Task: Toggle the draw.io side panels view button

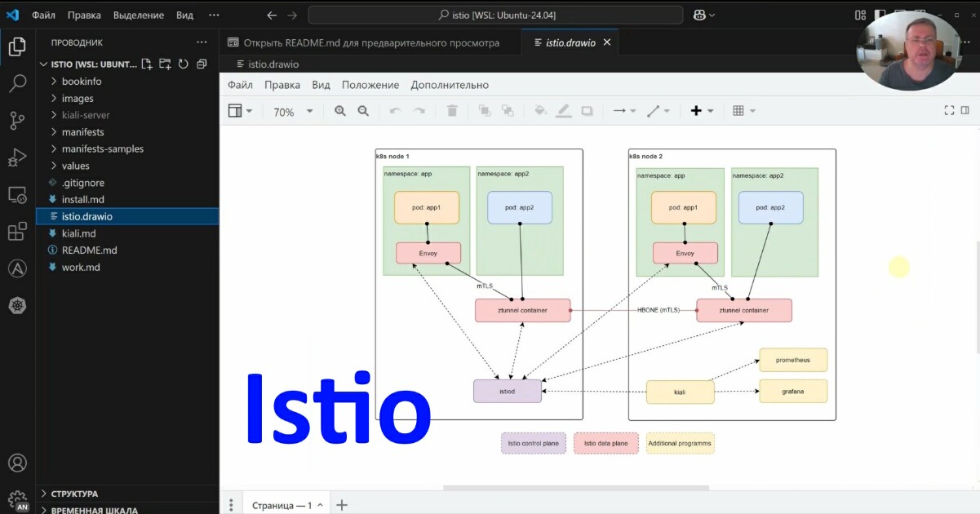Action: 240,111
